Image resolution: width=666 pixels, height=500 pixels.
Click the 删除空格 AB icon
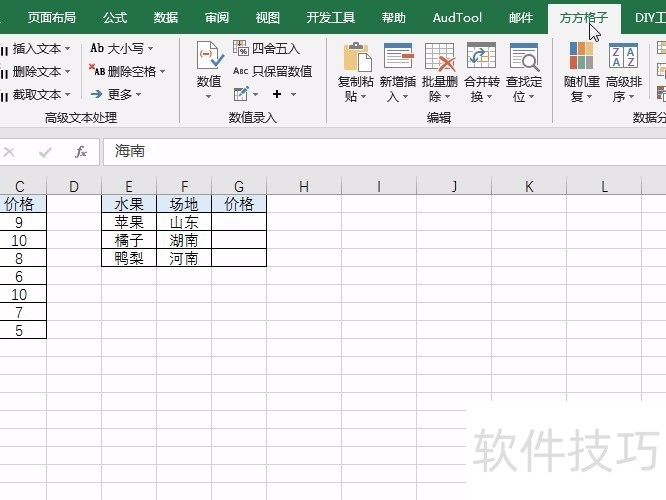[96, 70]
